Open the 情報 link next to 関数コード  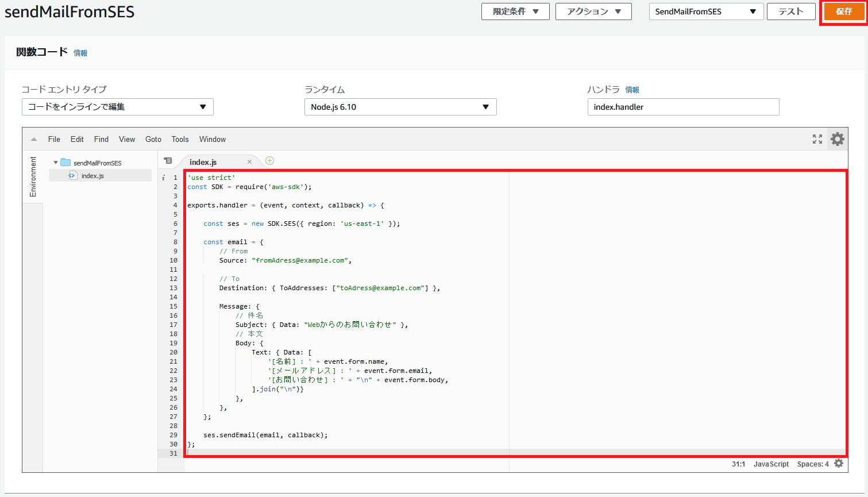click(x=80, y=53)
